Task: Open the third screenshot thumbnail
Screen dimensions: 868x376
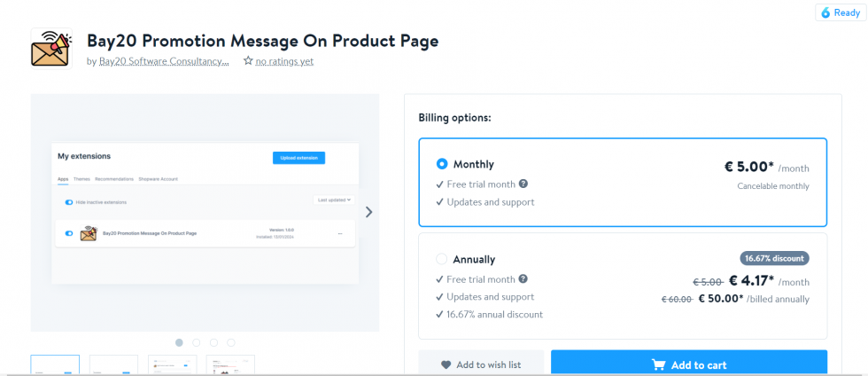Action: pyautogui.click(x=172, y=364)
